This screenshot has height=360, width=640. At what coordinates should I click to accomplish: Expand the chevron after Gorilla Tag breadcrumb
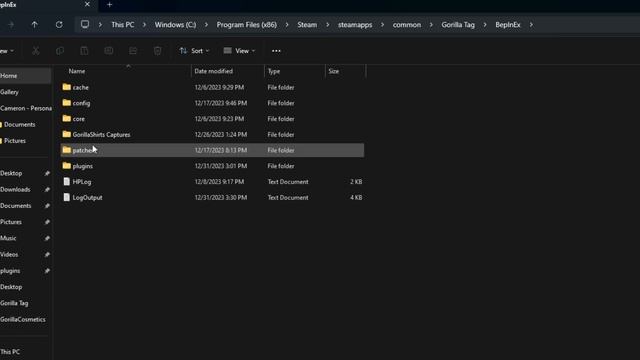click(485, 25)
